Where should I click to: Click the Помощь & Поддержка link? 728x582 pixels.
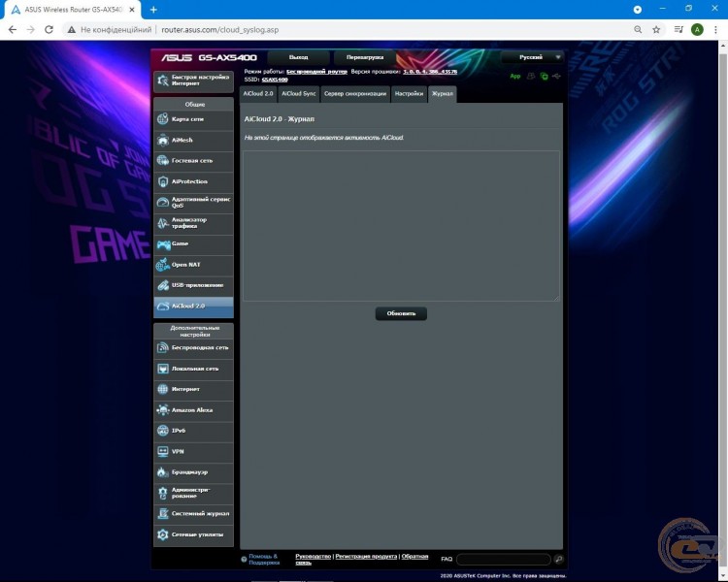(264, 560)
